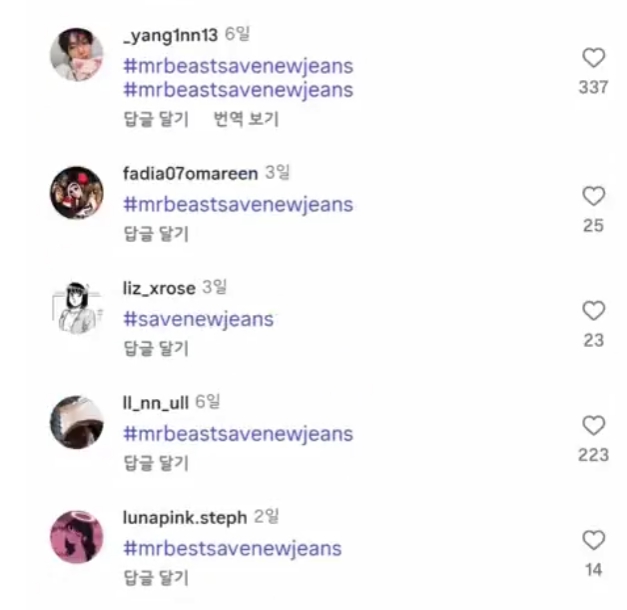627x610 pixels.
Task: Open the #savenewjeans hashtag link
Action: click(198, 320)
